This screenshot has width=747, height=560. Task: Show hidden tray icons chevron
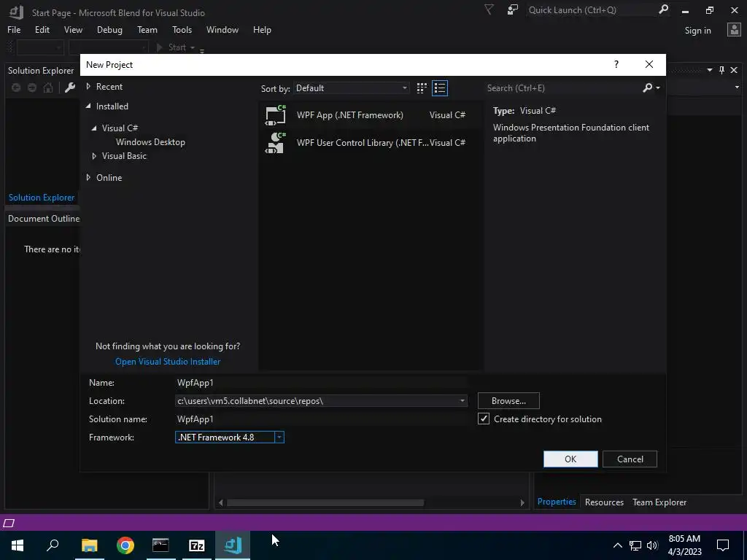coord(617,545)
